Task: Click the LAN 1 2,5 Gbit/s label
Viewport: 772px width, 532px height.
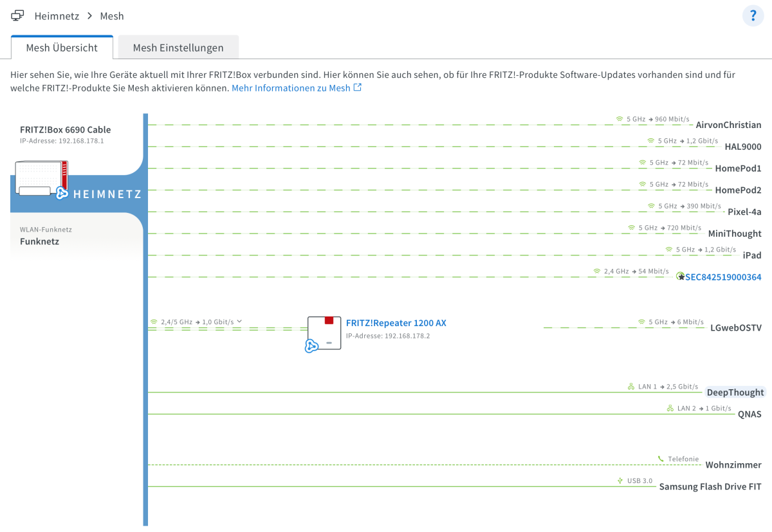Action: (x=668, y=387)
